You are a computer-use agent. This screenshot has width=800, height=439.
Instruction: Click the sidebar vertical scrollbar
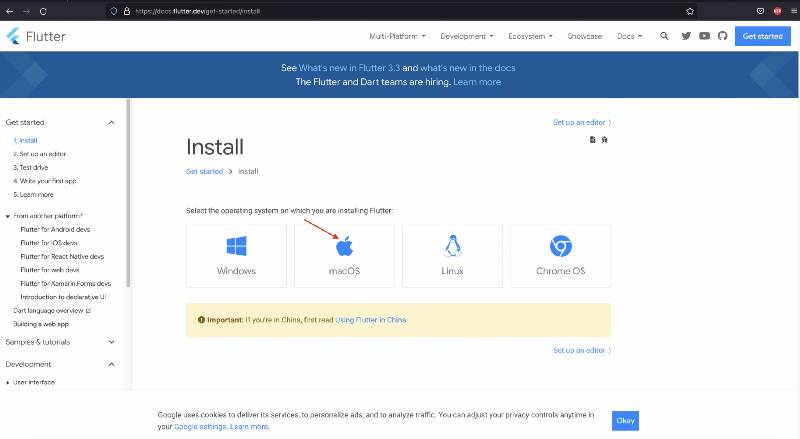tap(129, 193)
